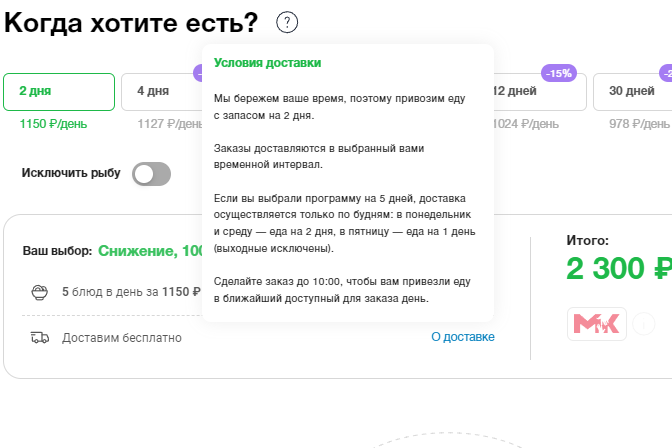The height and width of the screenshot is (448, 672).
Task: Click the -15% discount badge
Action: click(559, 73)
